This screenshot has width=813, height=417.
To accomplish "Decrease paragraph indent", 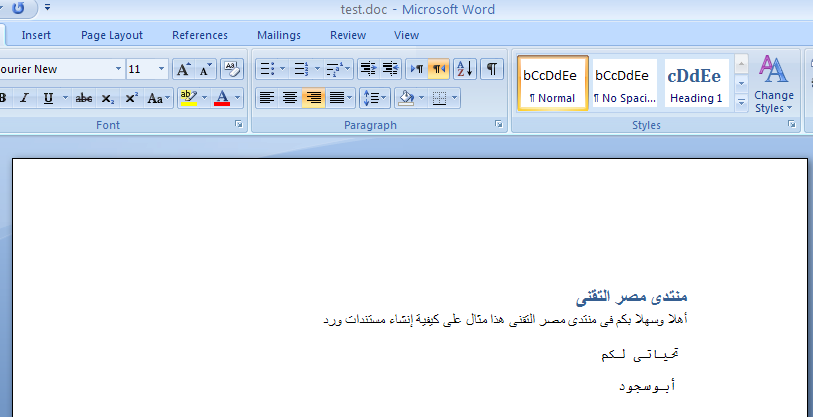I will point(369,69).
